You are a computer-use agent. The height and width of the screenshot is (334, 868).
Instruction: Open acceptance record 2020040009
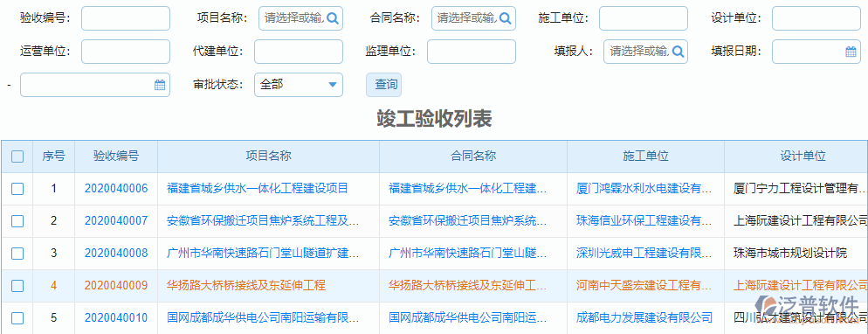[116, 286]
